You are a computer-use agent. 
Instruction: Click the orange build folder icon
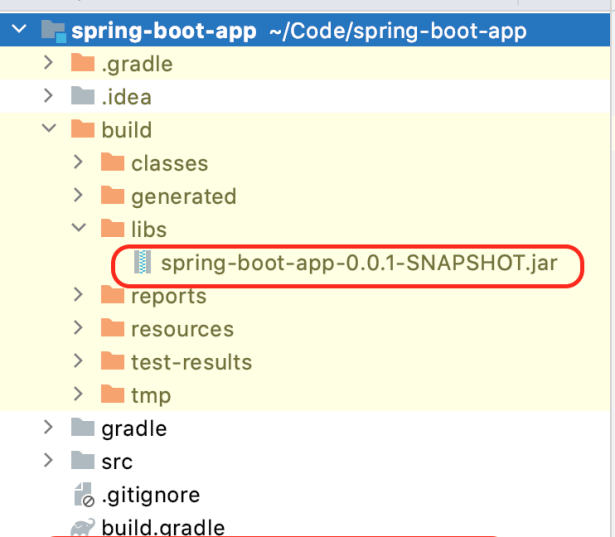tap(83, 129)
